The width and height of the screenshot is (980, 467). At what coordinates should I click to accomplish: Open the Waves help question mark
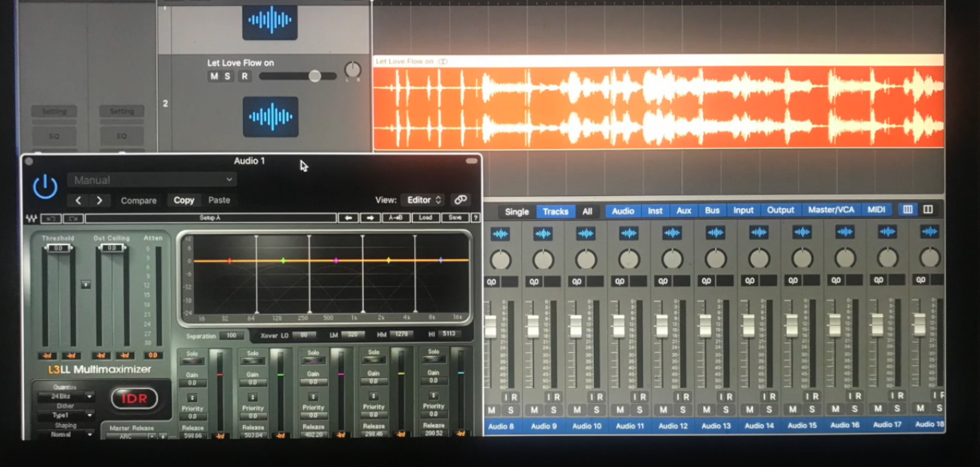475,218
